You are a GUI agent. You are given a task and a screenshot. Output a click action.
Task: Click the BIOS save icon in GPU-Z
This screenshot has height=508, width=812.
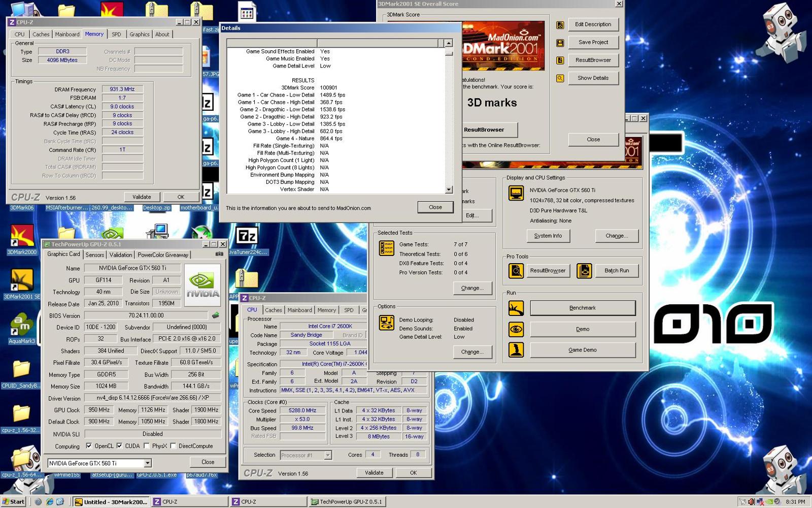coord(216,315)
